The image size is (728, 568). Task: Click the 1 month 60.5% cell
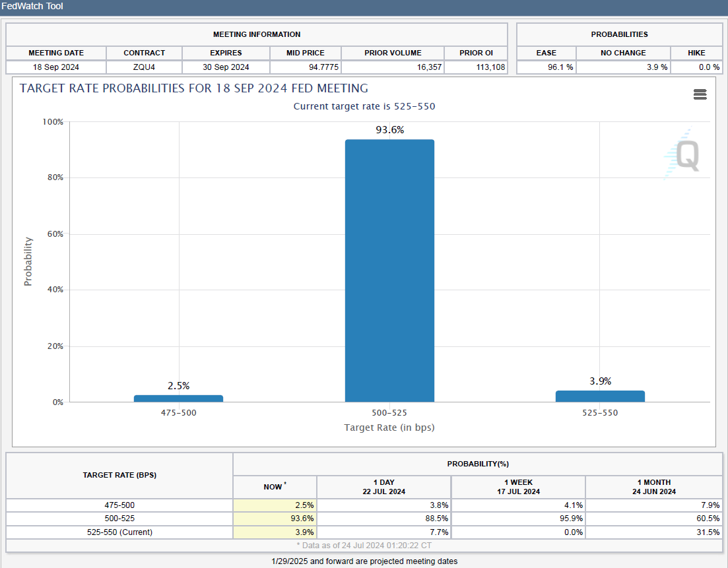653,519
